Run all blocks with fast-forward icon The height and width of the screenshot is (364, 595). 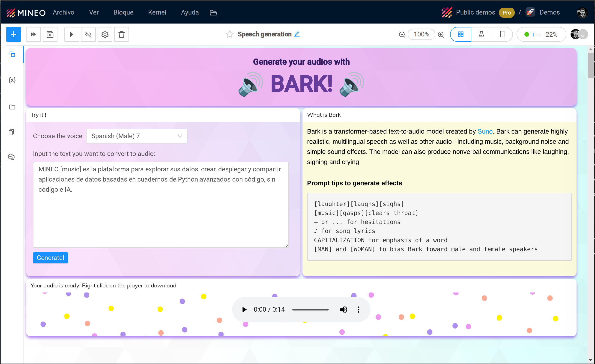click(x=33, y=34)
